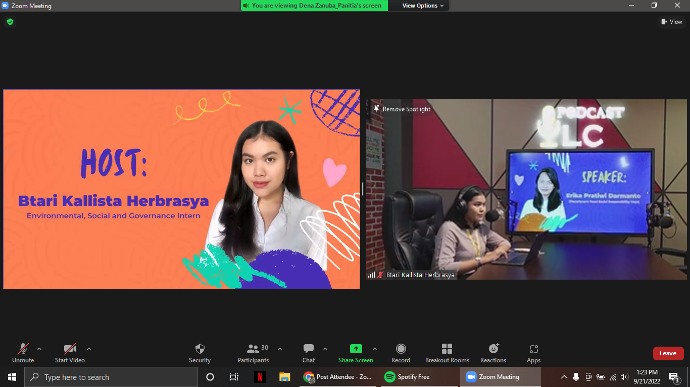The height and width of the screenshot is (387, 690).
Task: Open the Participants panel icon
Action: [253, 349]
